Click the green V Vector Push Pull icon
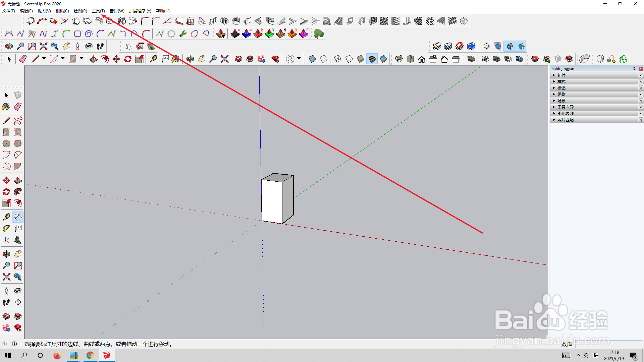 click(270, 34)
